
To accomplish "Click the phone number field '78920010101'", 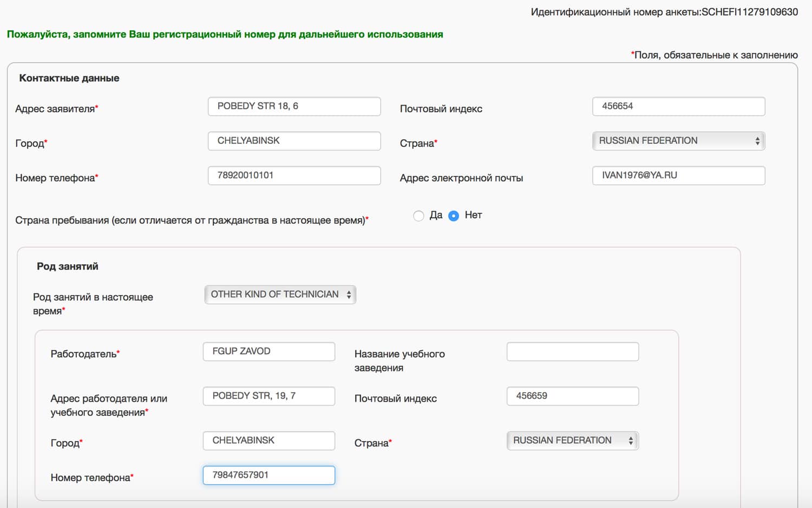I will (294, 176).
